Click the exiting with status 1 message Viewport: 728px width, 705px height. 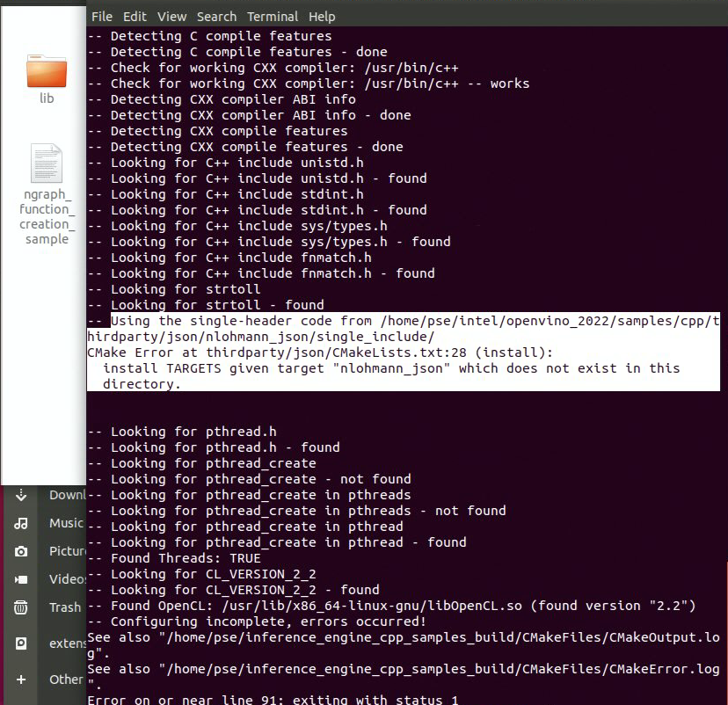[264, 699]
